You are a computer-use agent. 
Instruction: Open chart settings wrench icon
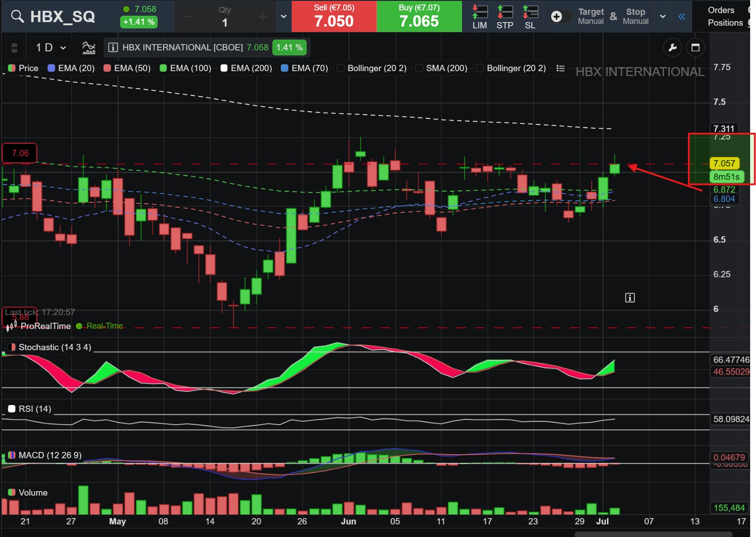673,47
